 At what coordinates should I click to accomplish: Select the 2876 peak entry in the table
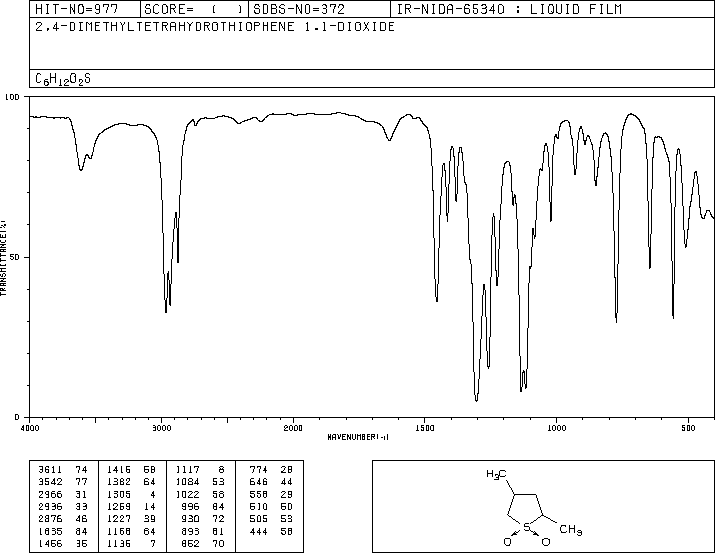coord(63,519)
